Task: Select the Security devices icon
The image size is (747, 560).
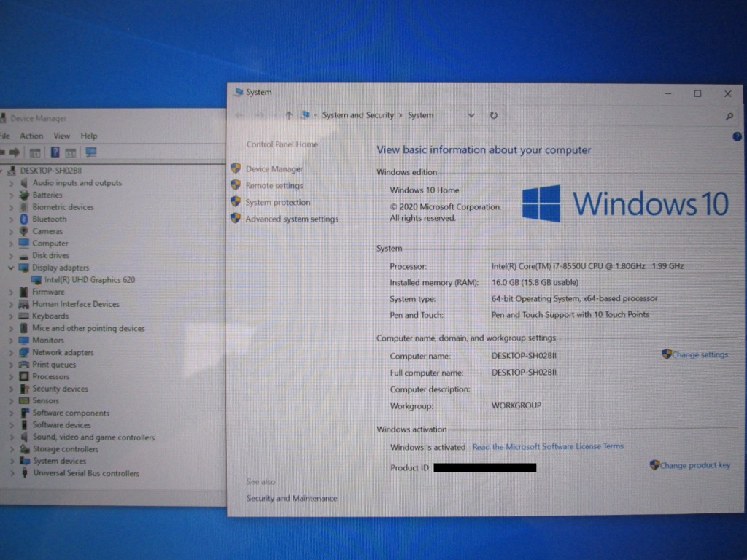Action: pos(24,389)
